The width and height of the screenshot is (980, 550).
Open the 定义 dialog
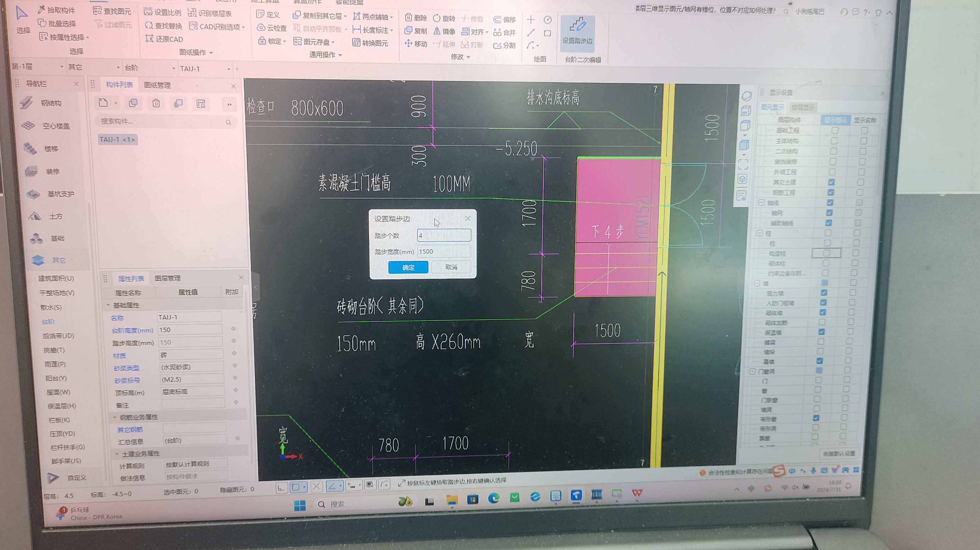(268, 15)
